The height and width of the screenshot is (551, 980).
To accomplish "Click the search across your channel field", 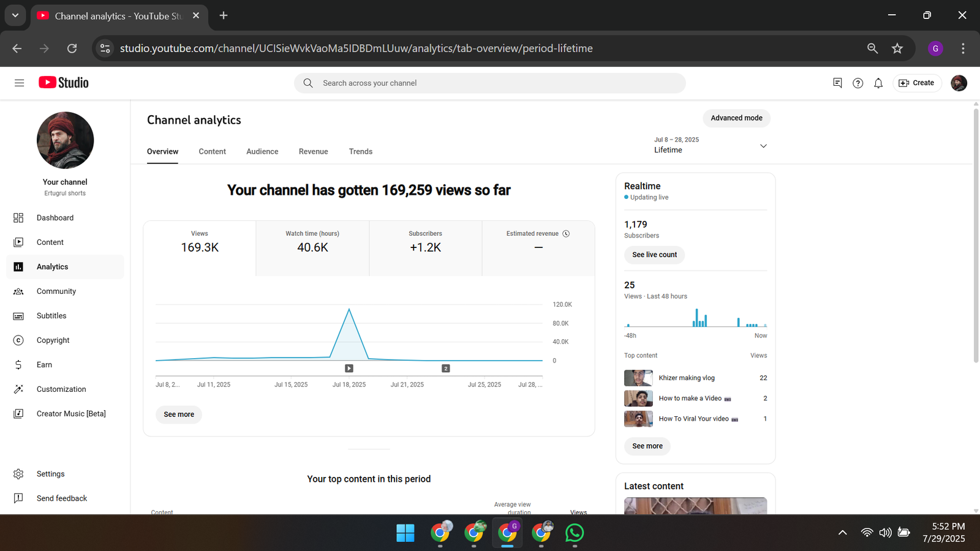I will [490, 83].
